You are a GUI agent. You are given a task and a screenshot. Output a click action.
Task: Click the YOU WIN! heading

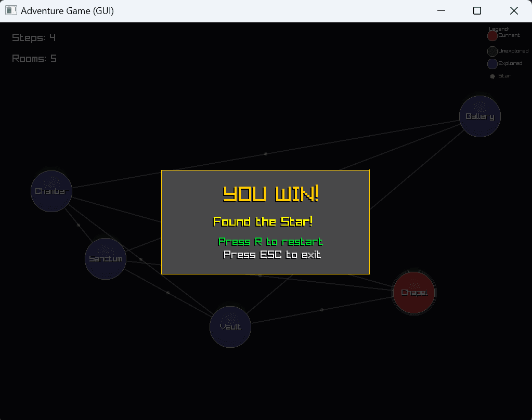pos(270,194)
